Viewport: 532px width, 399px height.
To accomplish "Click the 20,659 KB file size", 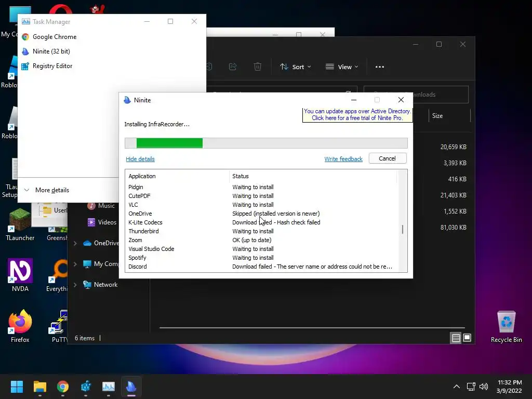I will pyautogui.click(x=453, y=147).
